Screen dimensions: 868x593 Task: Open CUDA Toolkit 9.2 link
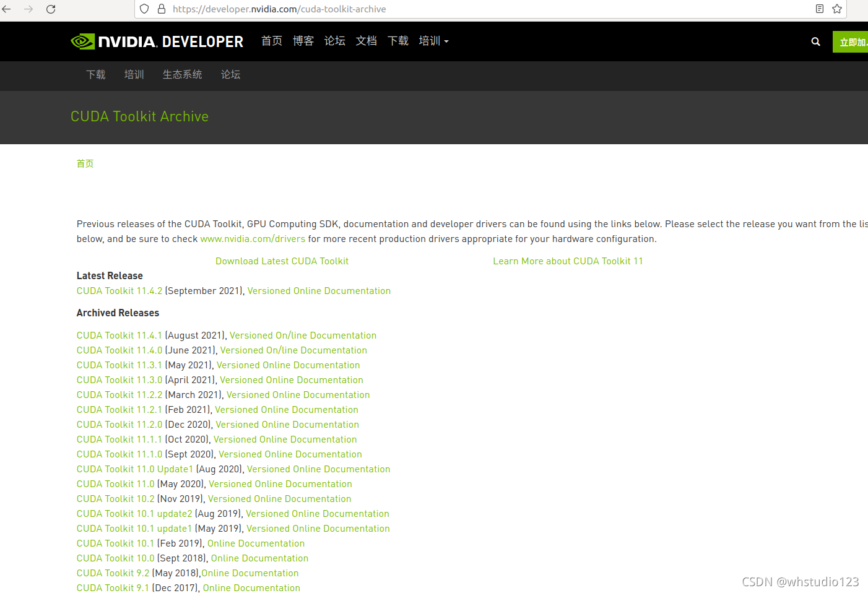tap(113, 573)
